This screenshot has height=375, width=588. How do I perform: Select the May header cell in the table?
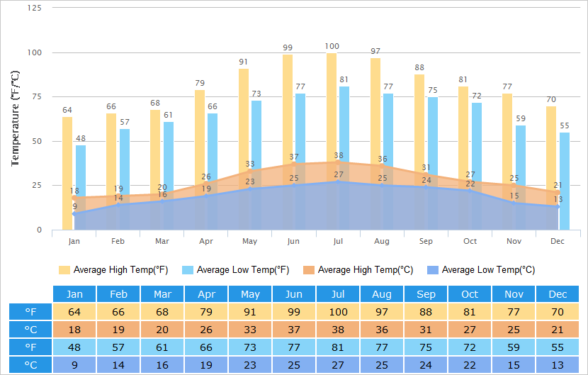[x=250, y=294]
